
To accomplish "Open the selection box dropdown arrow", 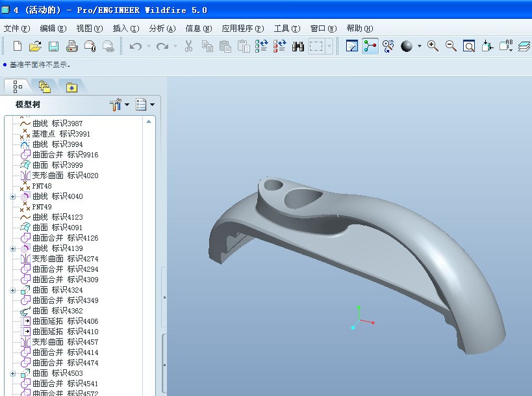I will [329, 46].
